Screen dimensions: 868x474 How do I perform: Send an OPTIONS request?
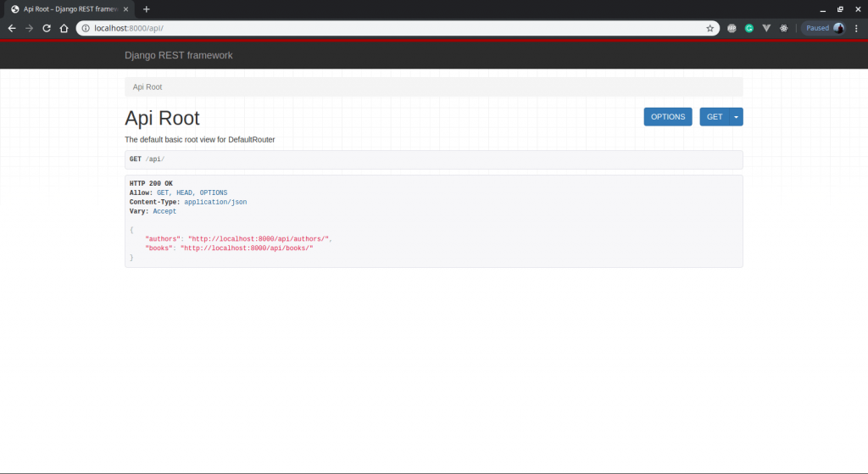668,117
